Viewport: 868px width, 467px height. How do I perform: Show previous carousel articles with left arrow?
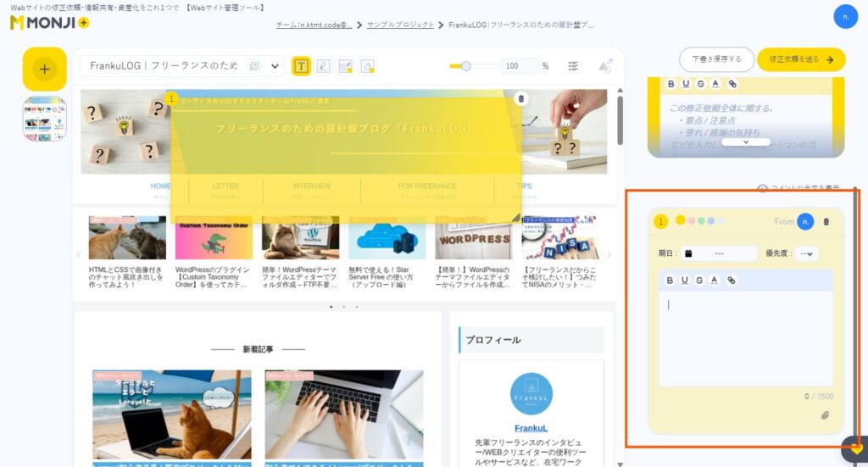[79, 254]
